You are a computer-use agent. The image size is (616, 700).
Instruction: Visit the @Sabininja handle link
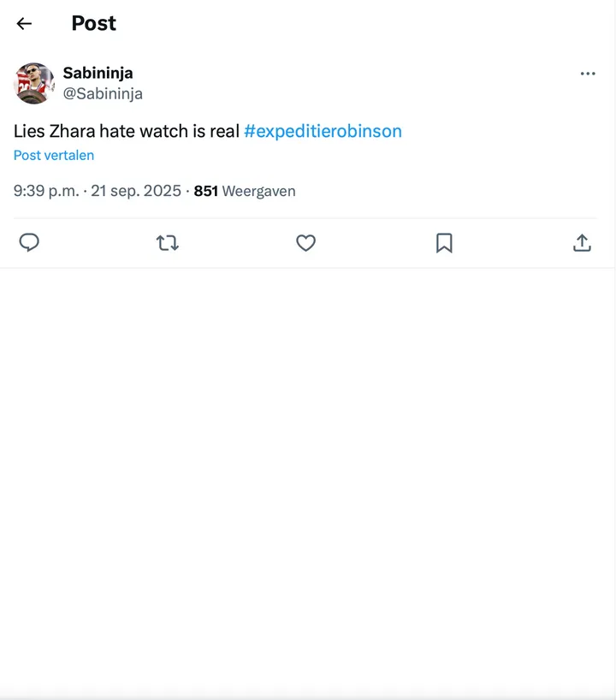(103, 93)
